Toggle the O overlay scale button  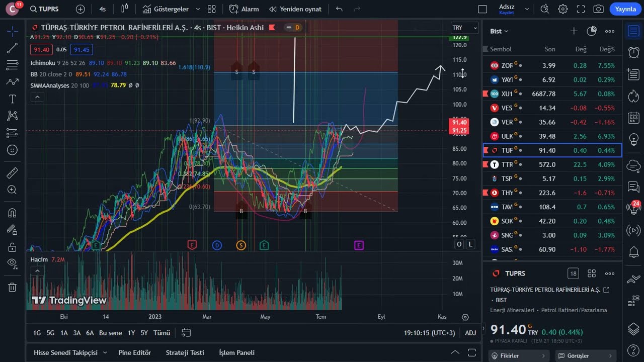click(x=459, y=244)
